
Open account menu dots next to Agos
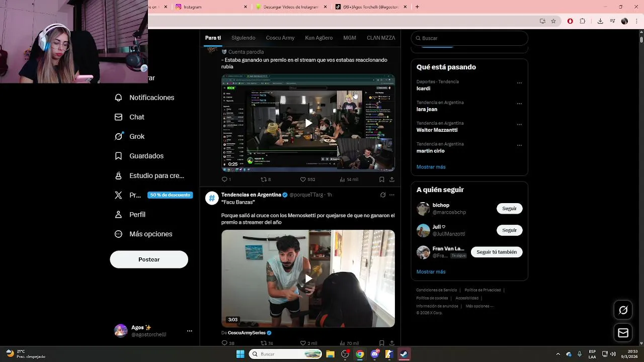tap(190, 331)
